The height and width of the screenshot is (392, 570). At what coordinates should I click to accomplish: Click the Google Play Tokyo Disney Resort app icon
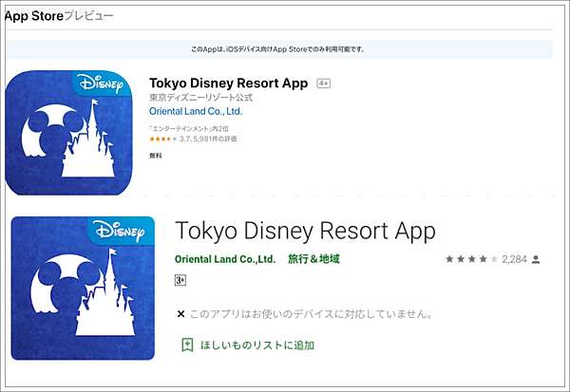(83, 289)
